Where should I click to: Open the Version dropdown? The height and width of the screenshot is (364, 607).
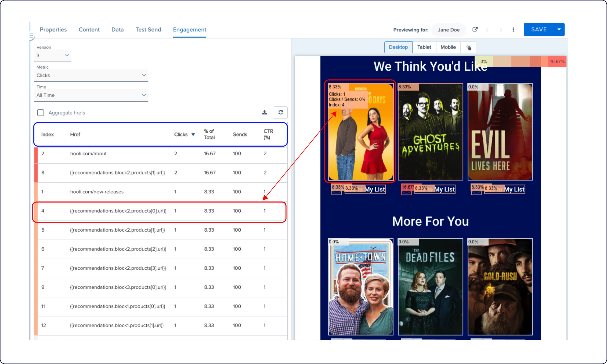[52, 56]
